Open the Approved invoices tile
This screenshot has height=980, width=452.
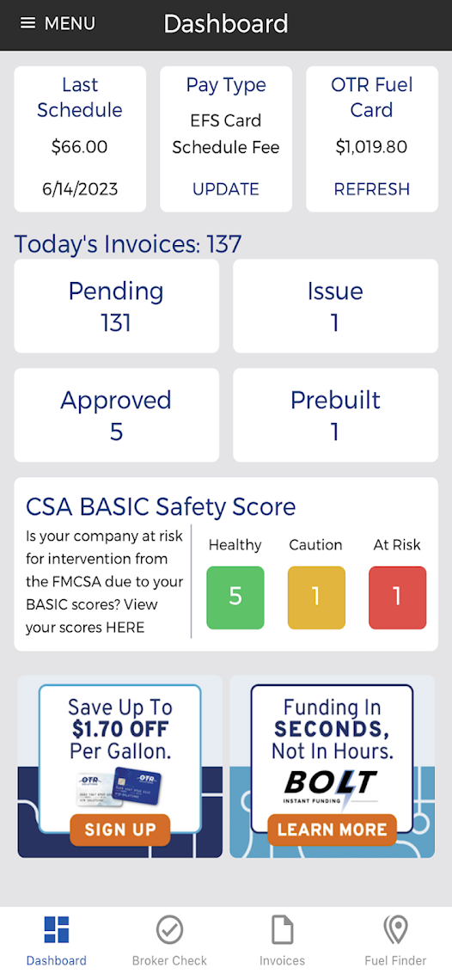click(116, 415)
